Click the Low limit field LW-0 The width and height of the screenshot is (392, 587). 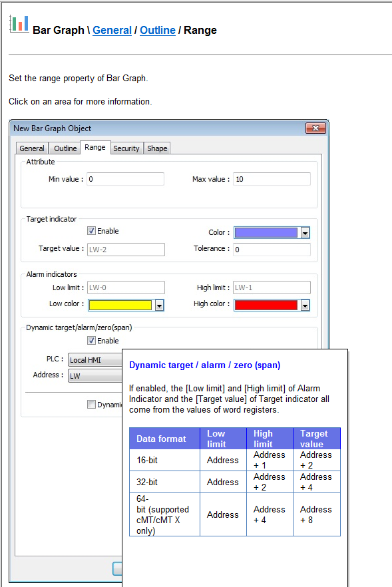[x=126, y=288]
